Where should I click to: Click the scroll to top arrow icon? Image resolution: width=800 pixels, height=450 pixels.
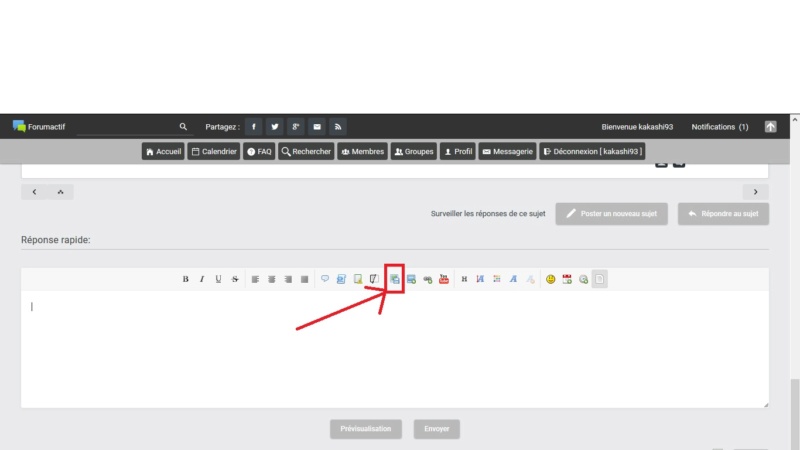(x=770, y=127)
